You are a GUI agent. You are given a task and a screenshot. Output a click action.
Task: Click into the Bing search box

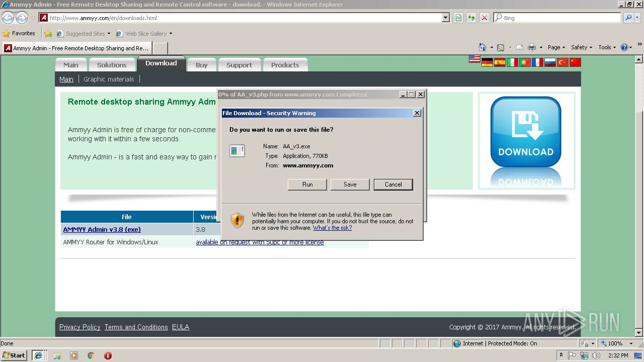click(557, 18)
